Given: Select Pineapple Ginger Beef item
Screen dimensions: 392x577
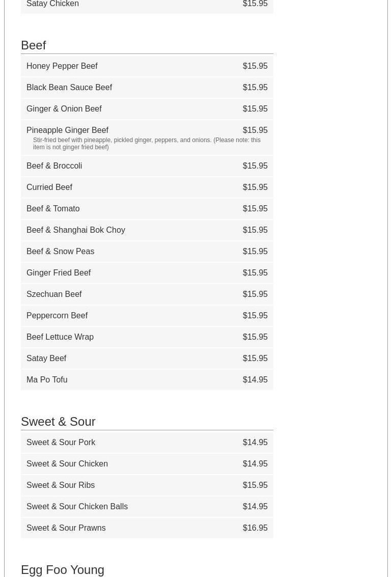Looking at the screenshot, I should 68,130.
